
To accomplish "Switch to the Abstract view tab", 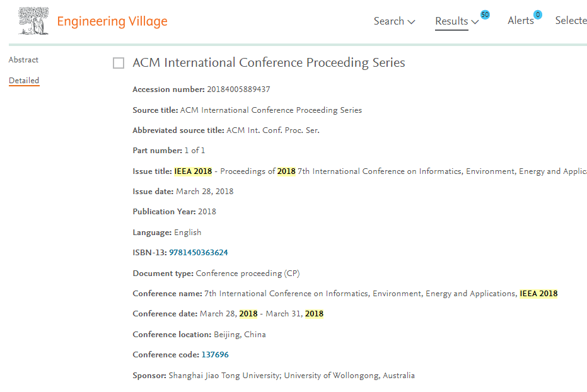I will (x=23, y=60).
